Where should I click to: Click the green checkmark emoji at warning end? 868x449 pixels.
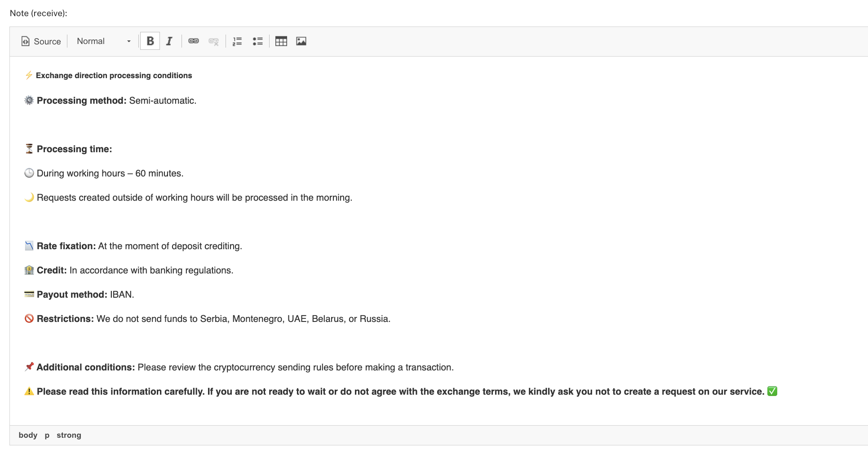772,391
